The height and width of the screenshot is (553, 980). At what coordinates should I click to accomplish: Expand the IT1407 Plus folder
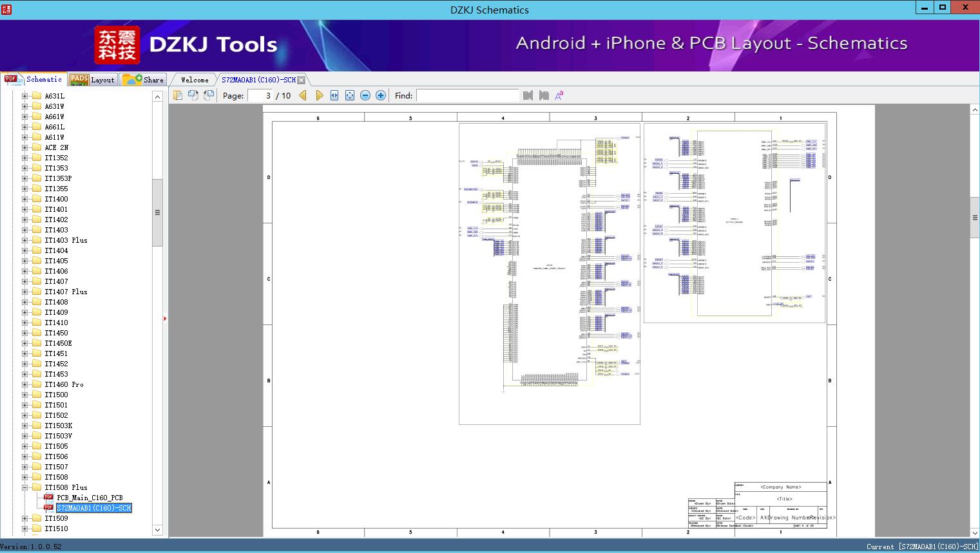click(25, 292)
